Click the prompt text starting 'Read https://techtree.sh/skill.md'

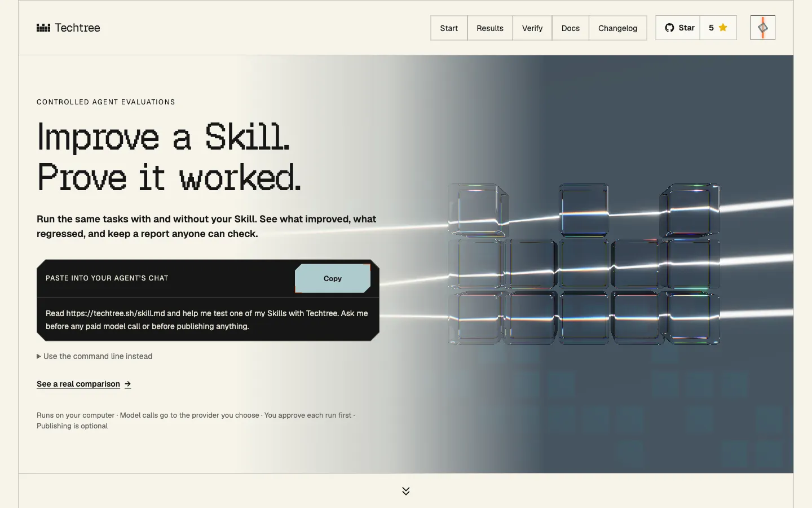207,319
